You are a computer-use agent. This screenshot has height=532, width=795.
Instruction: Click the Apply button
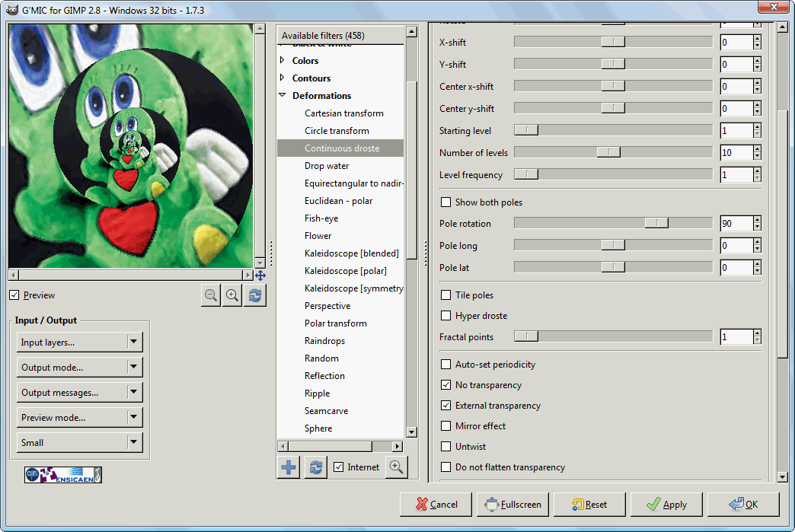[x=666, y=504]
